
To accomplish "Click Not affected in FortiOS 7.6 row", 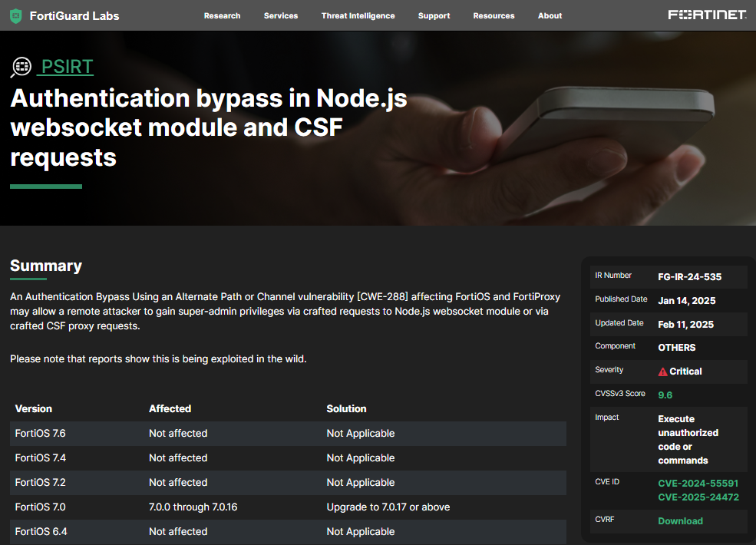I will 178,433.
